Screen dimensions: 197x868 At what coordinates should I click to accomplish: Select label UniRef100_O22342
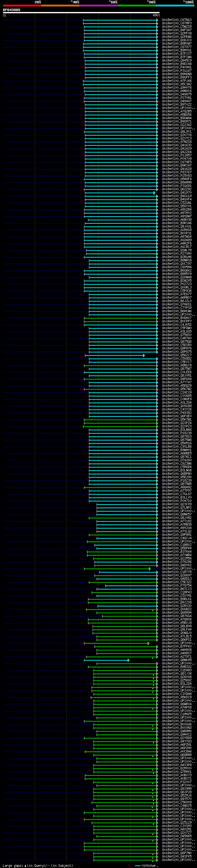pyautogui.click(x=177, y=125)
